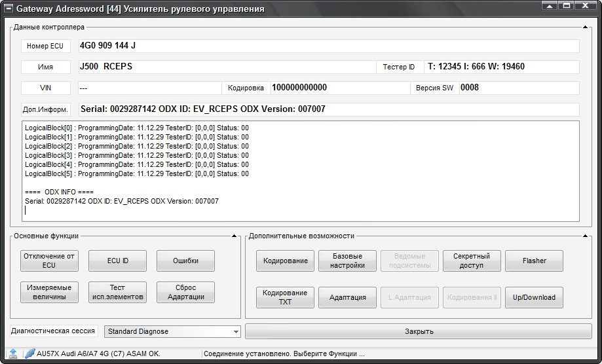602x364 pixels.
Task: Click the Сброс Адартации button
Action: pyautogui.click(x=185, y=292)
